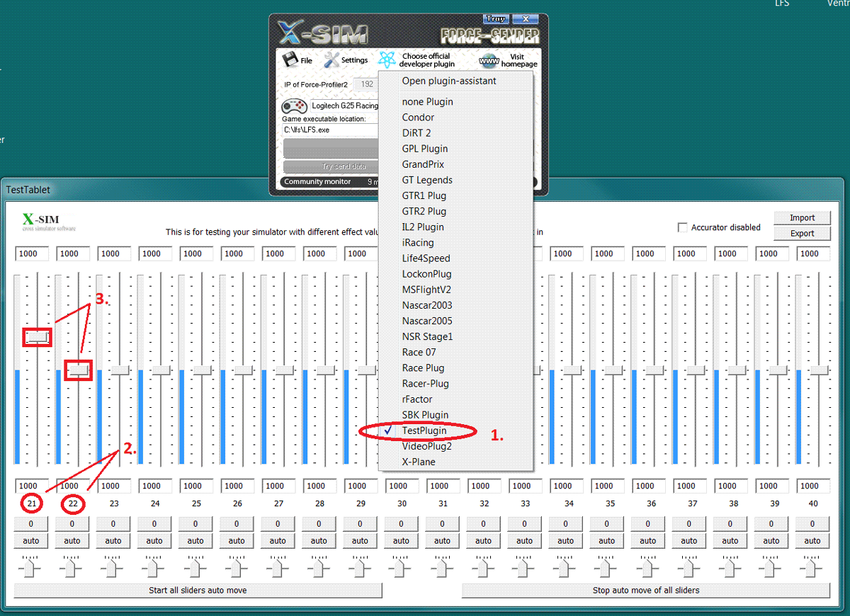The image size is (850, 616).
Task: Click the Export button in TestTablet
Action: pyautogui.click(x=802, y=234)
